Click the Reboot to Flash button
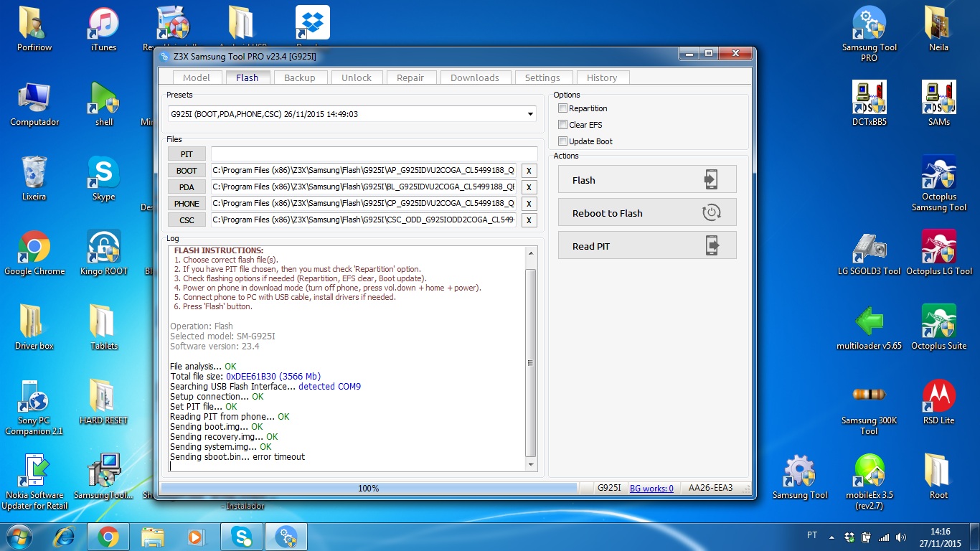 pyautogui.click(x=647, y=212)
